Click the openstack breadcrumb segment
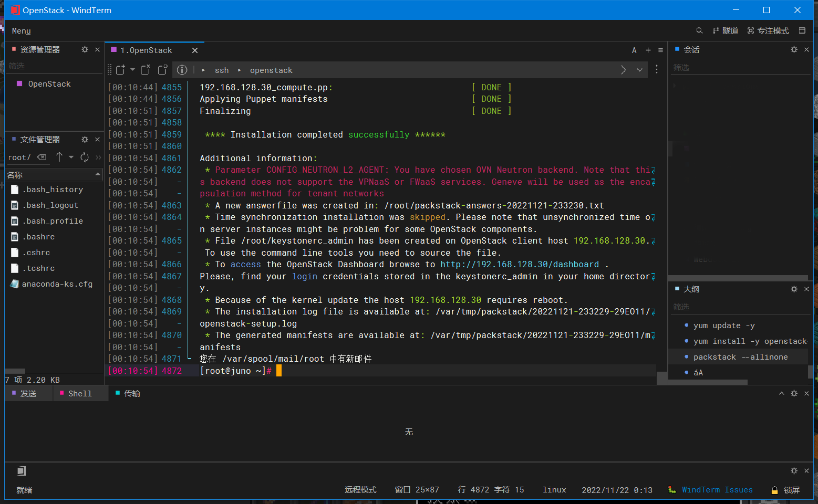818x504 pixels. [271, 70]
